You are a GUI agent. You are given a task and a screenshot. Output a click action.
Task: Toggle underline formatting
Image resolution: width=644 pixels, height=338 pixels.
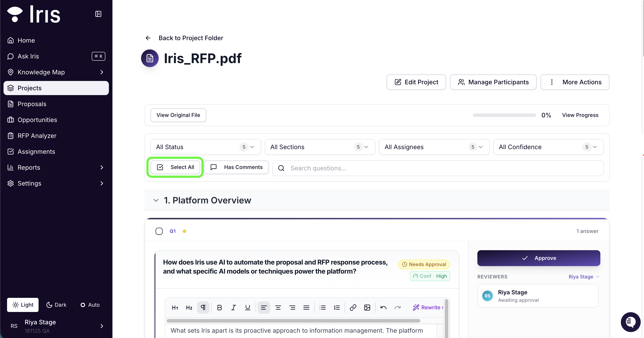tap(248, 308)
